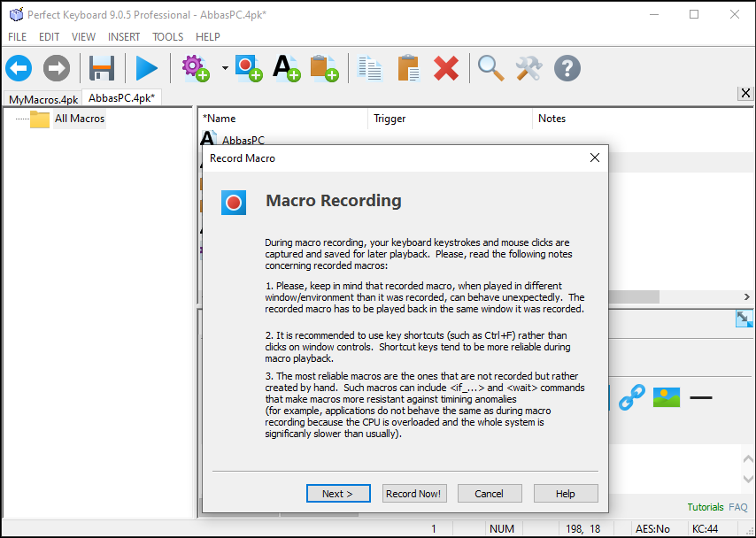Open the TOOLS menu
The width and height of the screenshot is (756, 538).
pos(168,36)
